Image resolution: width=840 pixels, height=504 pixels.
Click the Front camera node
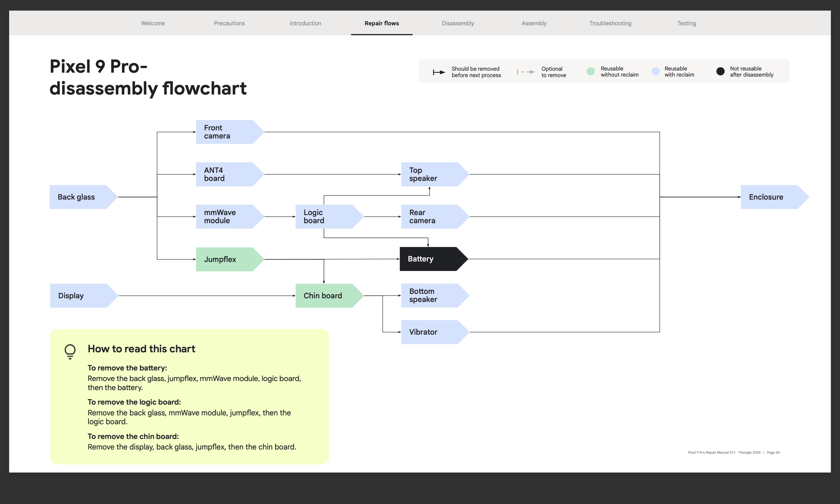tap(226, 132)
